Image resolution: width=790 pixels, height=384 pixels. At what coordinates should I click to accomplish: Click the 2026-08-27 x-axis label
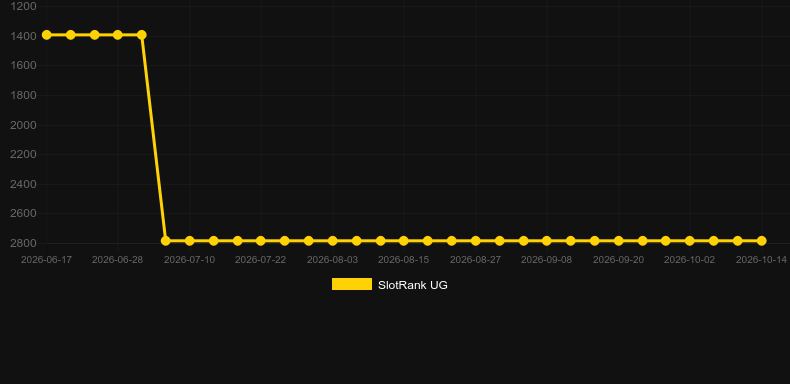(x=476, y=260)
